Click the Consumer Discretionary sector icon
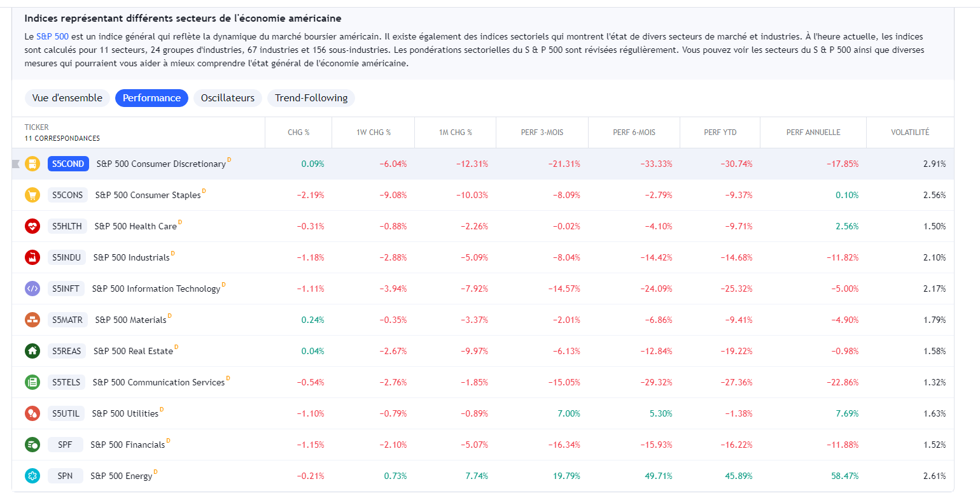980x500 pixels. tap(32, 164)
